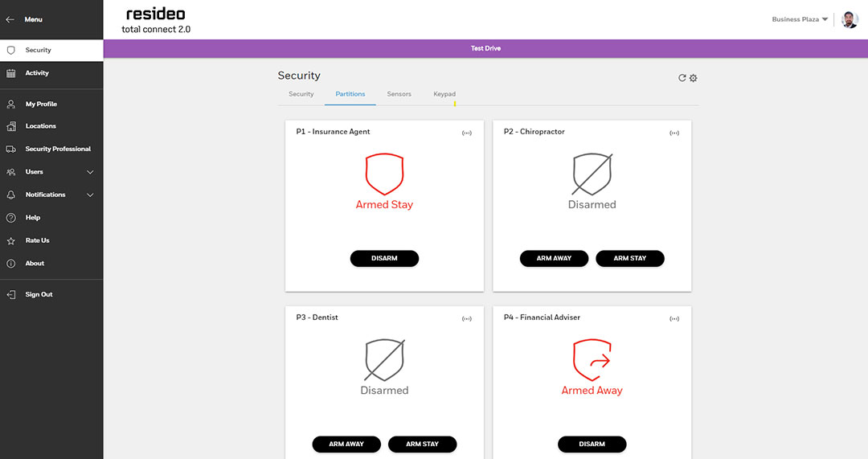Refresh the security status
868x459 pixels.
(682, 78)
